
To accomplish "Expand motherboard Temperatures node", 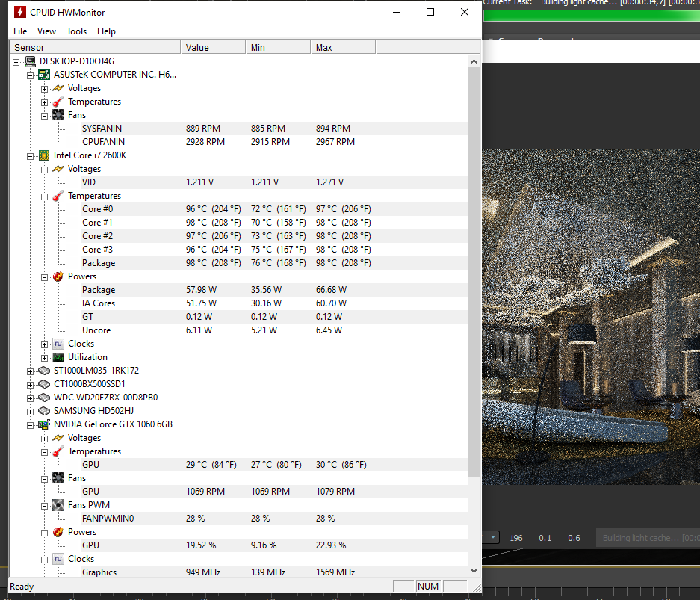I will [x=44, y=102].
